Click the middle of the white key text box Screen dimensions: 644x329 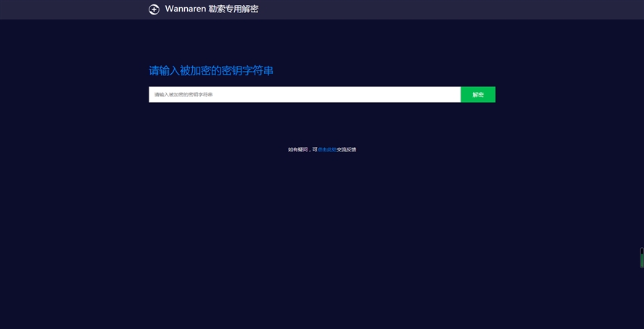[x=305, y=95]
